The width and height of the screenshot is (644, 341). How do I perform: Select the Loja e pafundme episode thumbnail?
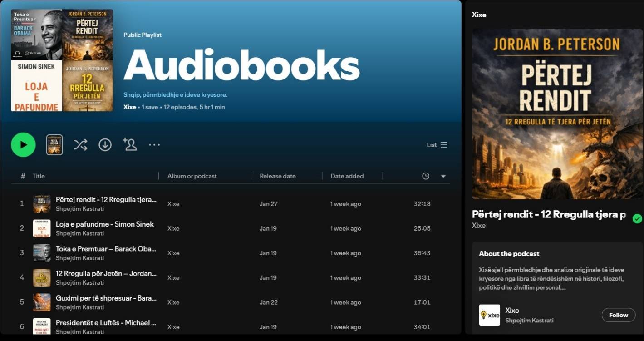pyautogui.click(x=42, y=228)
